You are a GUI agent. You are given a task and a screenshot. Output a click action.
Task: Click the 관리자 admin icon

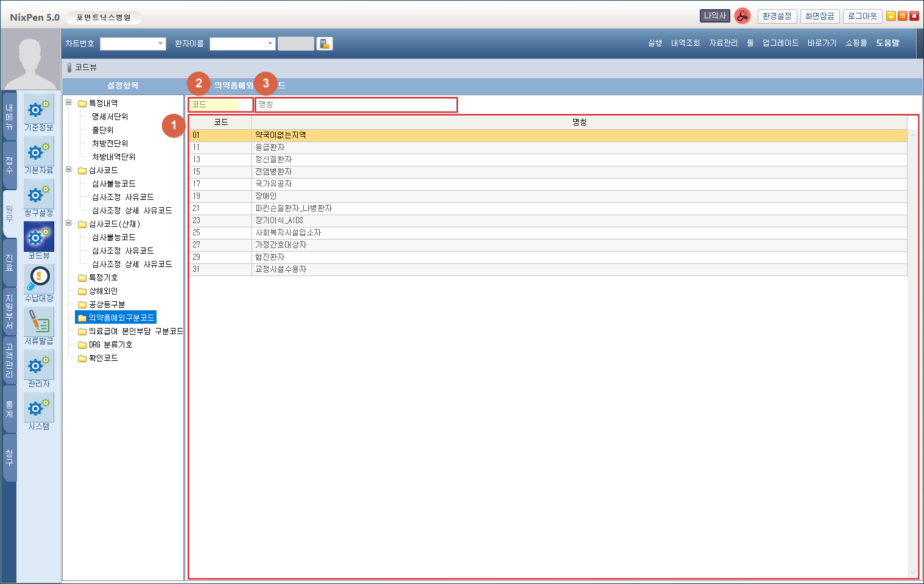(x=38, y=366)
